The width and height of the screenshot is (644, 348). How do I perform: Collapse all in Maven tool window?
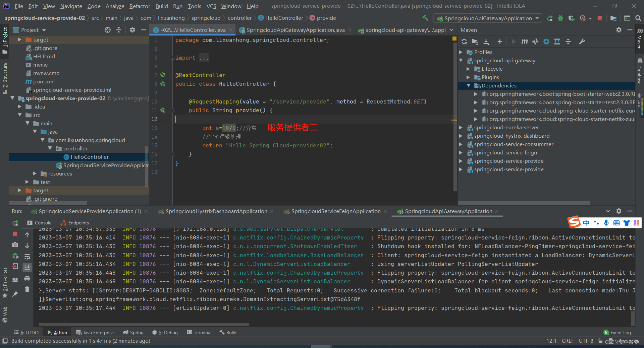(568, 42)
